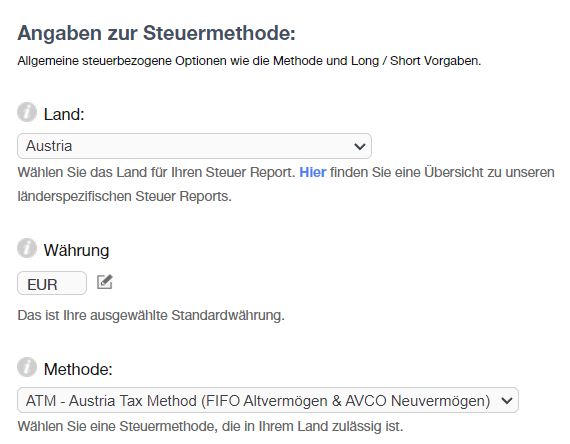This screenshot has height=444, width=570.
Task: Click the ausgewählte Standardwährung hint text
Action: click(151, 315)
